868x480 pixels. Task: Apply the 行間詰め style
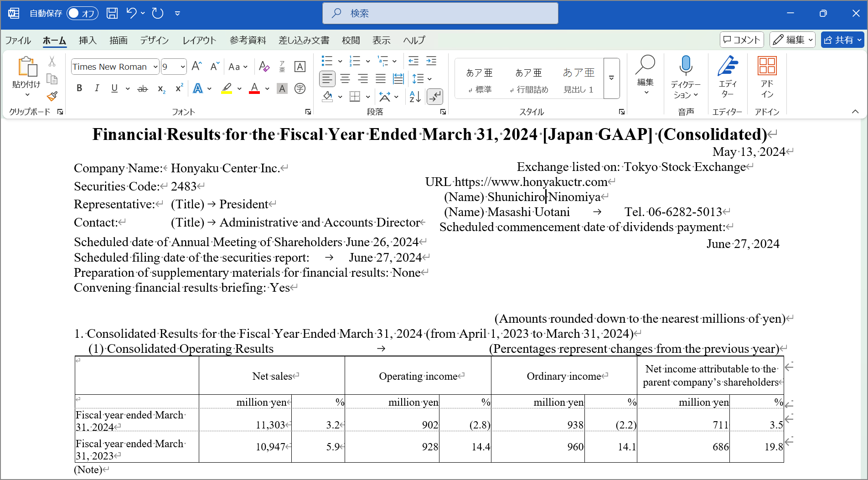tap(529, 80)
